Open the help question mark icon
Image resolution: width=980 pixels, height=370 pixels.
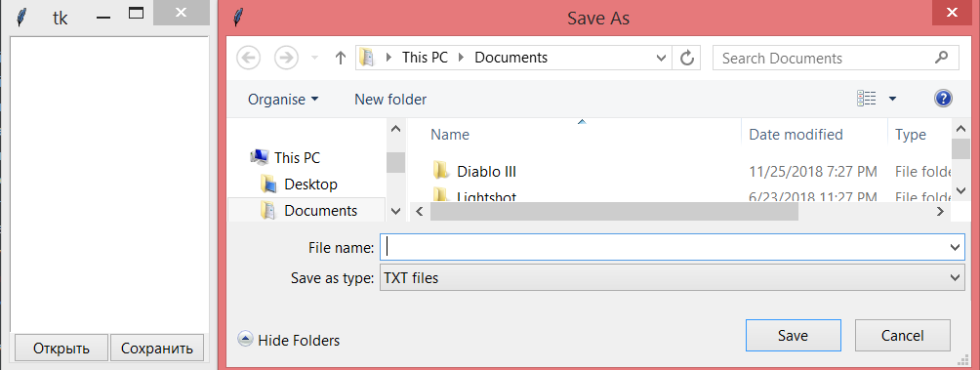point(943,99)
